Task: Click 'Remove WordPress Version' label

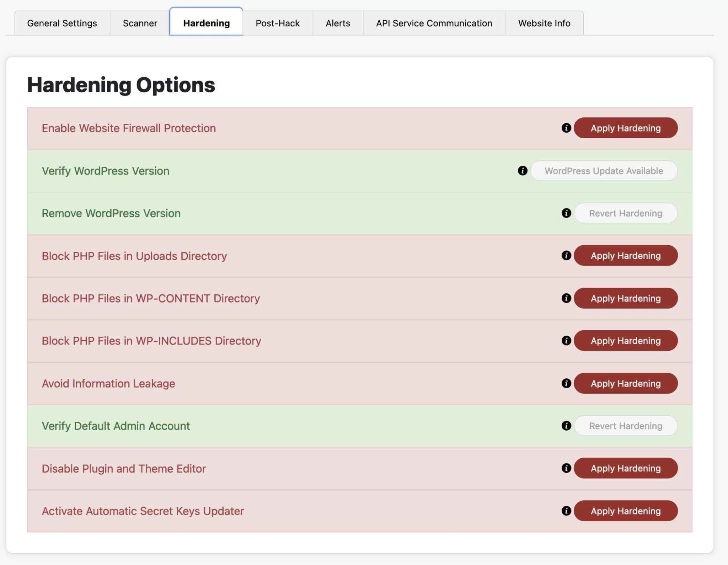Action: 111,213
